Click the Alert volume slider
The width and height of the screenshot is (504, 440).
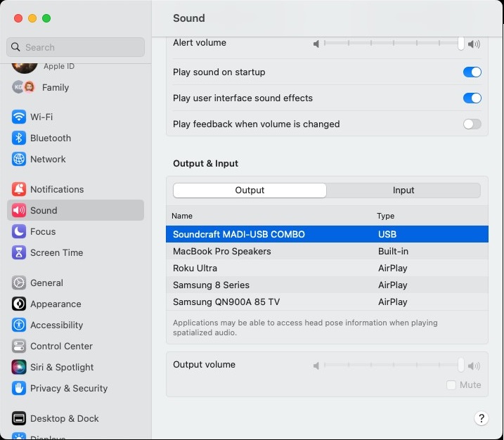(394, 44)
